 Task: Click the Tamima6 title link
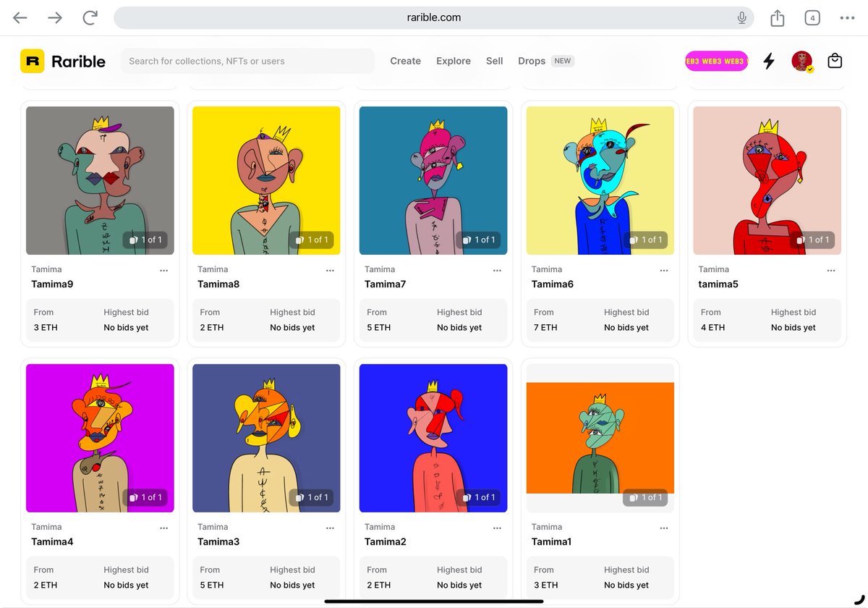click(x=553, y=284)
